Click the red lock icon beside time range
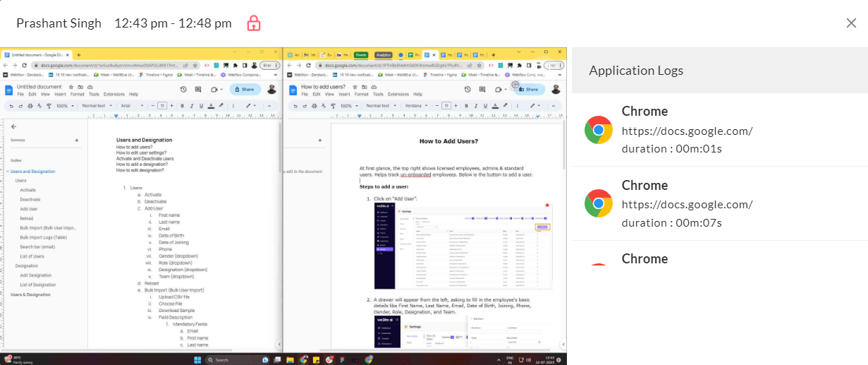This screenshot has height=365, width=868. pos(254,23)
